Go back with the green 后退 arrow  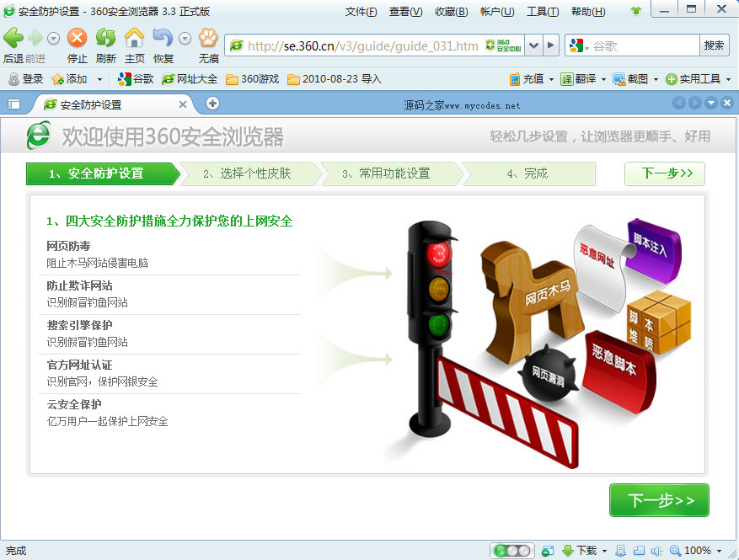13,38
